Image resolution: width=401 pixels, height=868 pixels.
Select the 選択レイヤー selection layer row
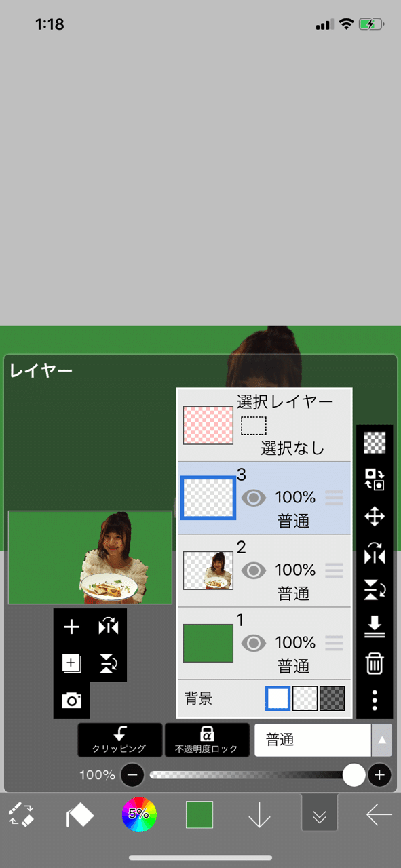[x=264, y=425]
